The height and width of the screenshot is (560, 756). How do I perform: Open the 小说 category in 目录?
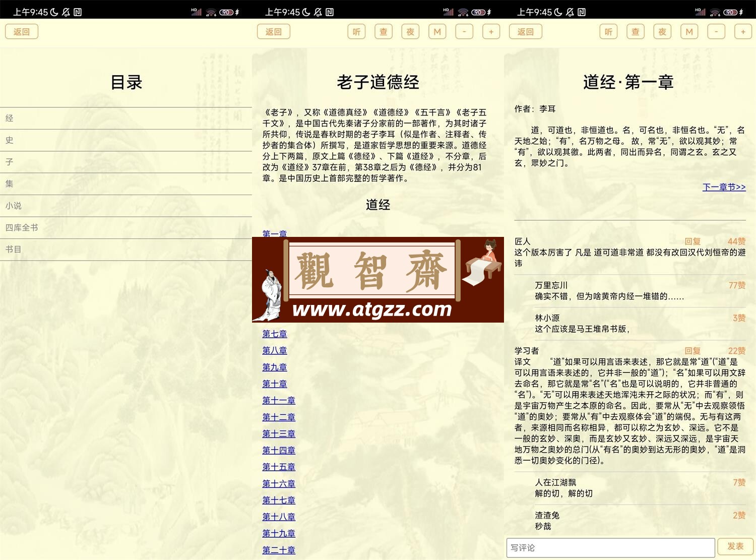click(126, 206)
